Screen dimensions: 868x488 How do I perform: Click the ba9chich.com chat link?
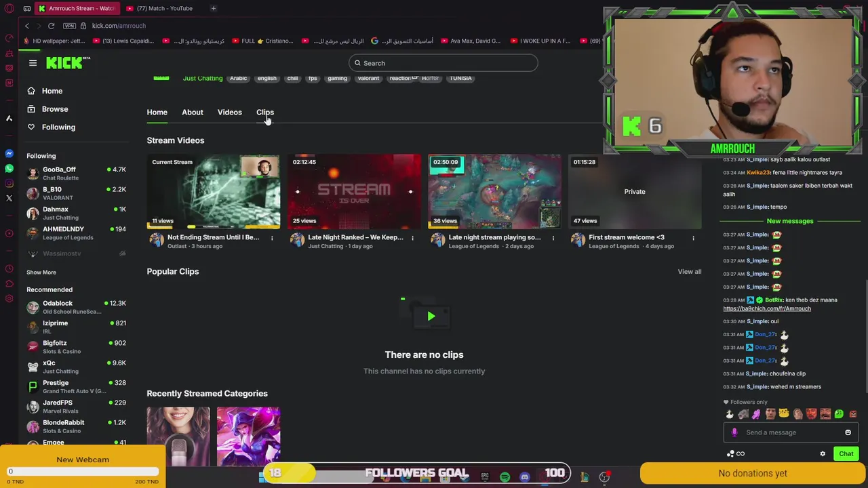pos(767,308)
